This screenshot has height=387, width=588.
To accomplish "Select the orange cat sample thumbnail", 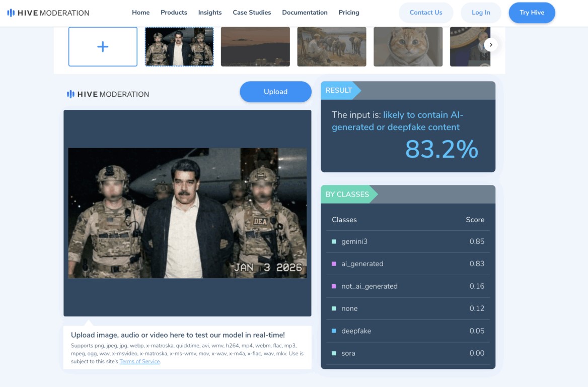I will tap(408, 47).
